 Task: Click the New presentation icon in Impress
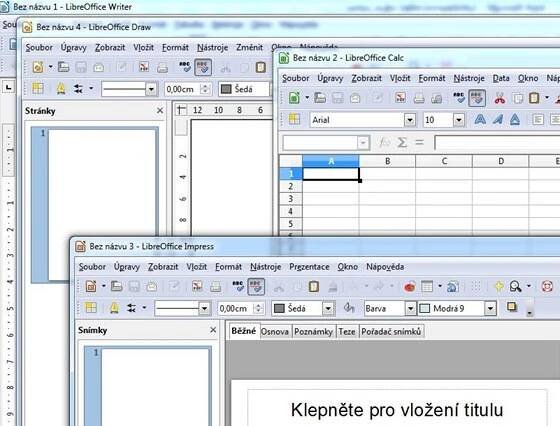pyautogui.click(x=91, y=286)
